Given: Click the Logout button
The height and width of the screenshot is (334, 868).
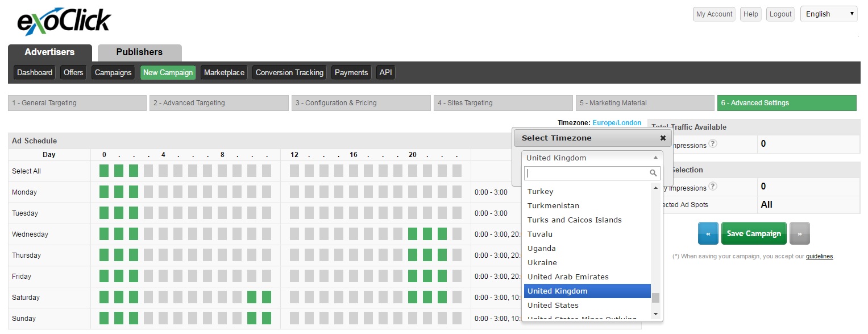Looking at the screenshot, I should [780, 14].
